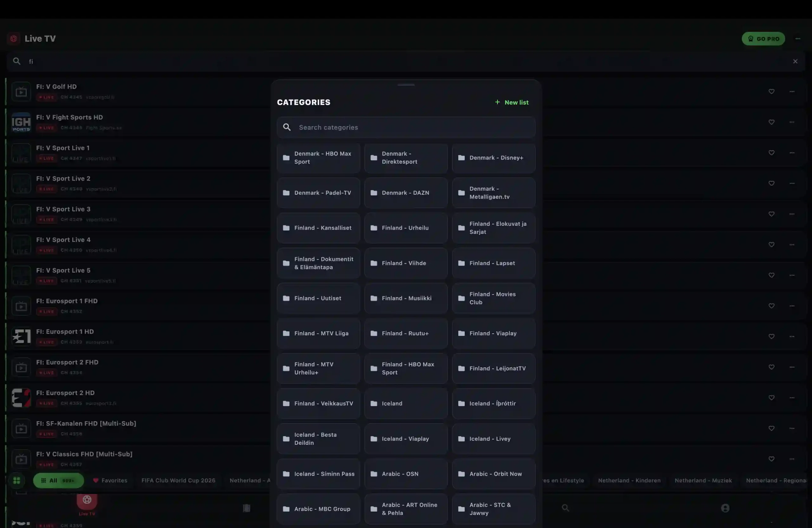Open three-dot menu for FI: V Sport Live 4
812x528 pixels.
[x=791, y=244]
